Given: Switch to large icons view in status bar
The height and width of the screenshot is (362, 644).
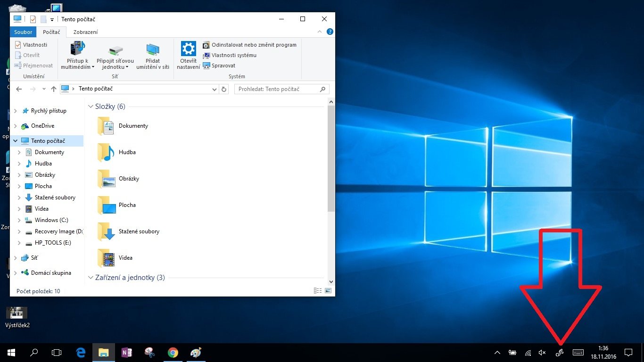Looking at the screenshot, I should click(x=328, y=291).
